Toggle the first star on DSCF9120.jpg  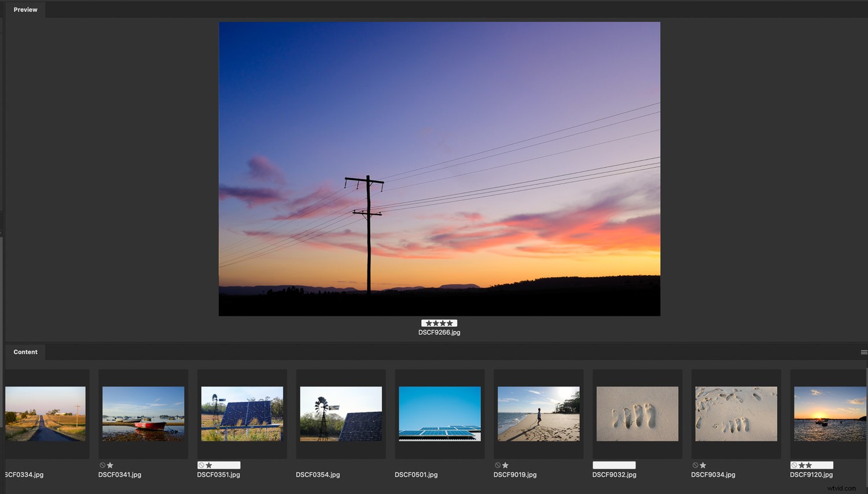click(x=801, y=465)
